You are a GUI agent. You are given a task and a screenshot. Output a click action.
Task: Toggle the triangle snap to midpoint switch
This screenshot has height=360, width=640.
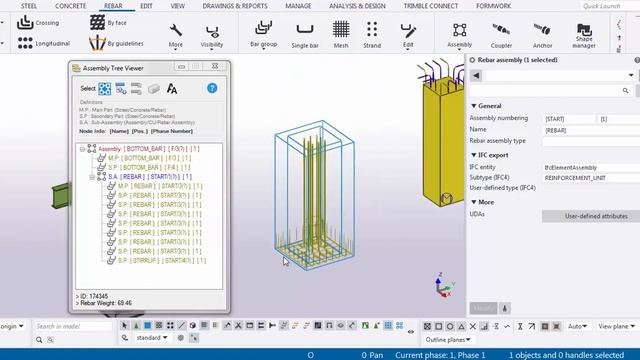pyautogui.click(x=461, y=326)
